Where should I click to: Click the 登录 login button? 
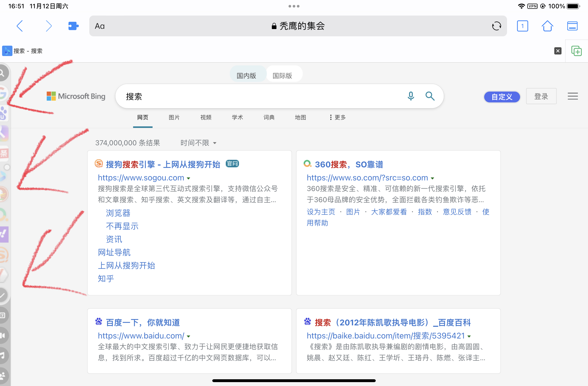(x=541, y=96)
